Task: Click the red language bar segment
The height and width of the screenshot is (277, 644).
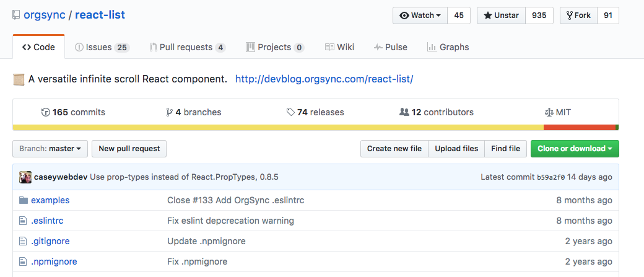Action: click(580, 128)
